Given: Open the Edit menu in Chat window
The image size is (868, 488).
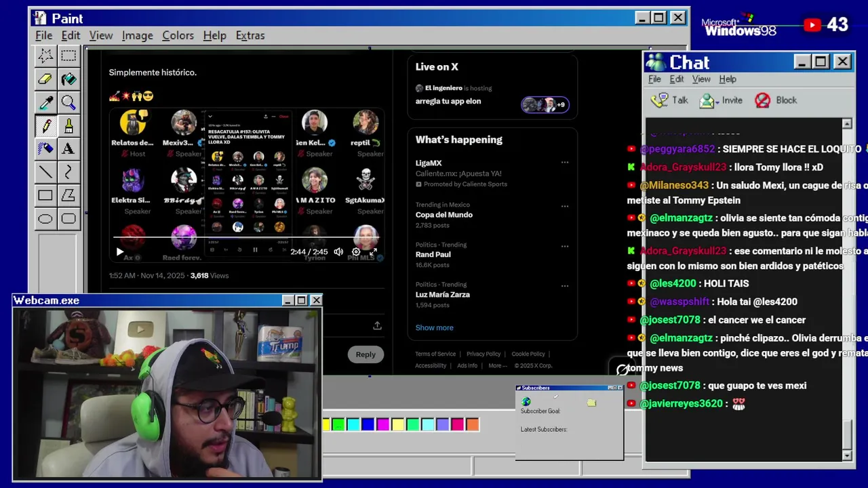Looking at the screenshot, I should 677,79.
